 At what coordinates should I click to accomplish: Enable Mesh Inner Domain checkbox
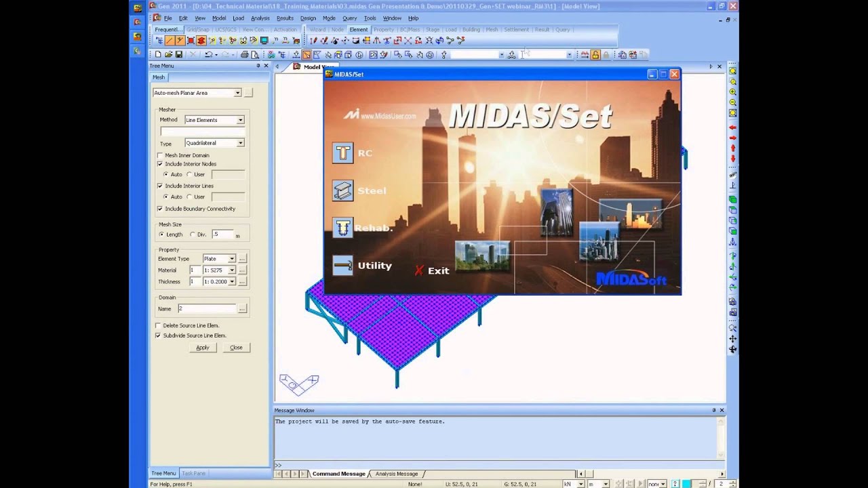pyautogui.click(x=160, y=155)
